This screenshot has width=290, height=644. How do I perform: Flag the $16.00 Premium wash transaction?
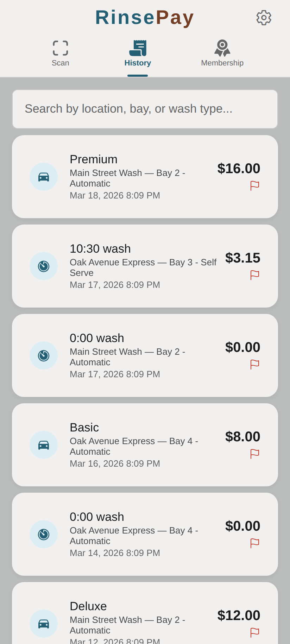(254, 185)
